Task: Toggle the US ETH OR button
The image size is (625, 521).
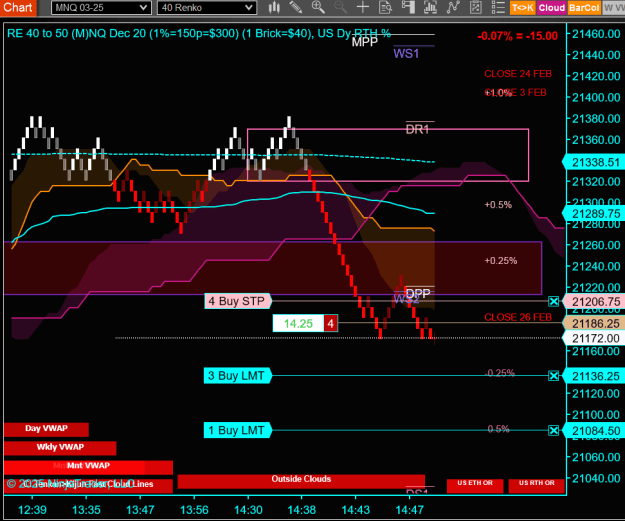Action: [475, 485]
